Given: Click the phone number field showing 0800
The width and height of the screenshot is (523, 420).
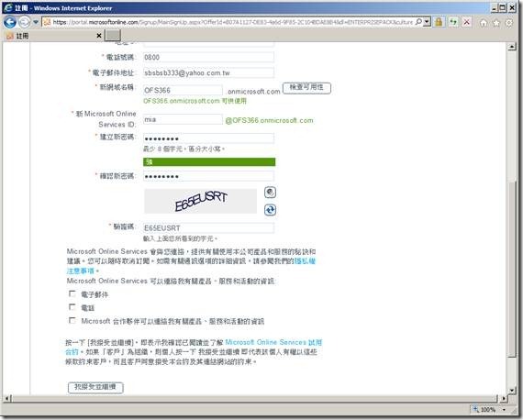Looking at the screenshot, I should pyautogui.click(x=208, y=57).
